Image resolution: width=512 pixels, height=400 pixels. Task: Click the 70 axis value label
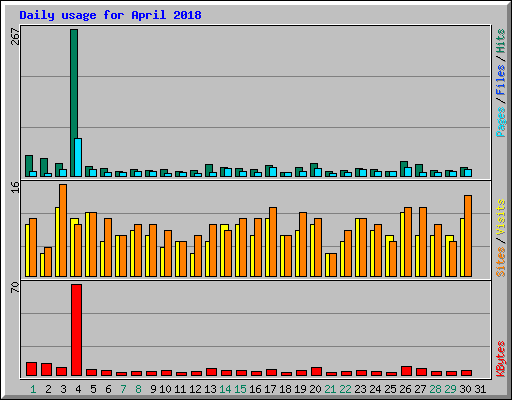click(15, 287)
